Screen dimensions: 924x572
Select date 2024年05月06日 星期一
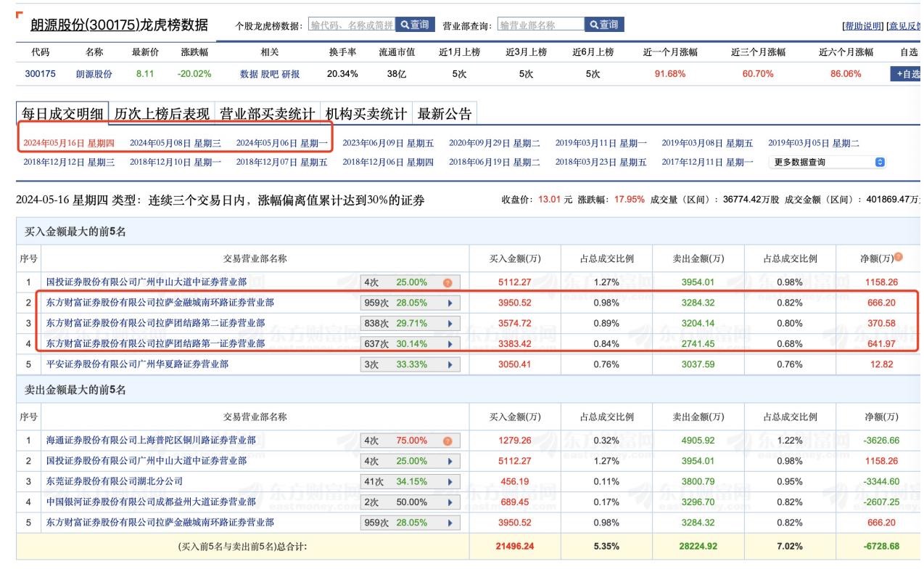tap(281, 143)
